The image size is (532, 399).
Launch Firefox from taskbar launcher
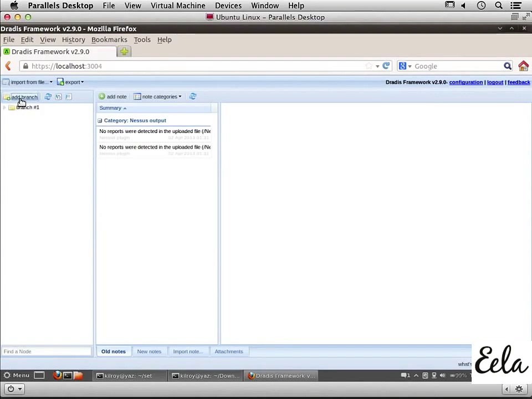pyautogui.click(x=57, y=375)
